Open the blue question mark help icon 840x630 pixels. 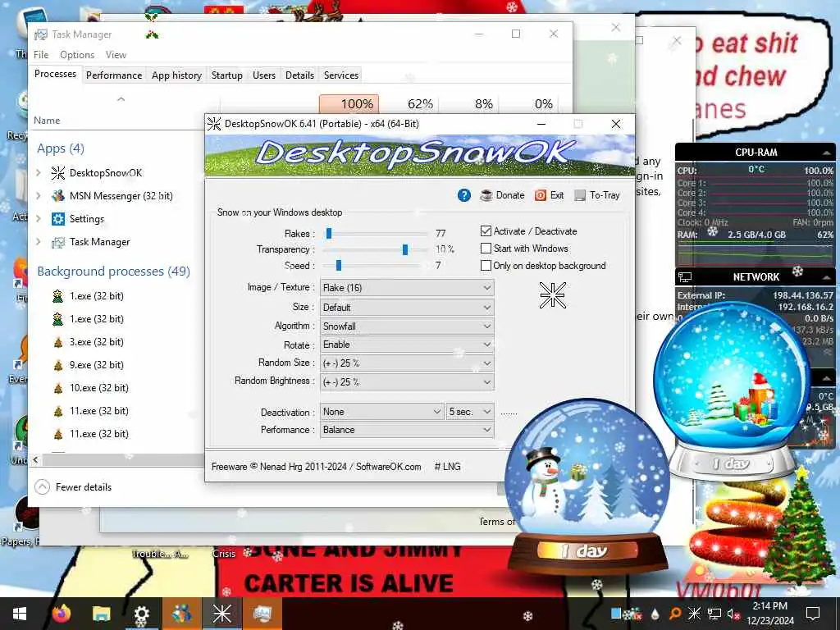(x=464, y=195)
